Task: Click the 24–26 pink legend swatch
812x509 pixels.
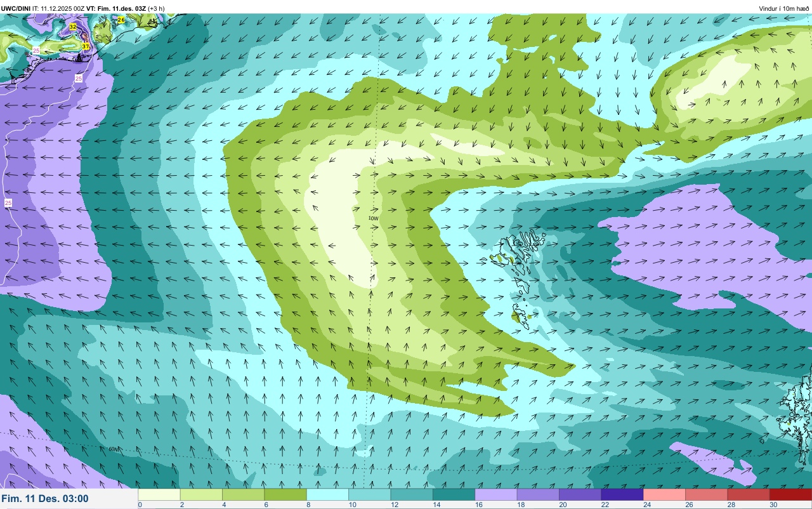Action: point(664,494)
